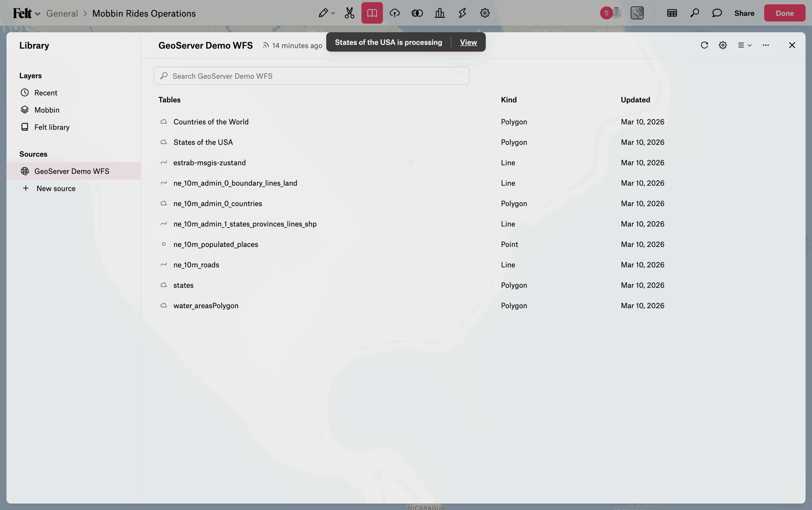Open map settings gear in toolbar
This screenshot has width=812, height=510.
click(x=485, y=13)
